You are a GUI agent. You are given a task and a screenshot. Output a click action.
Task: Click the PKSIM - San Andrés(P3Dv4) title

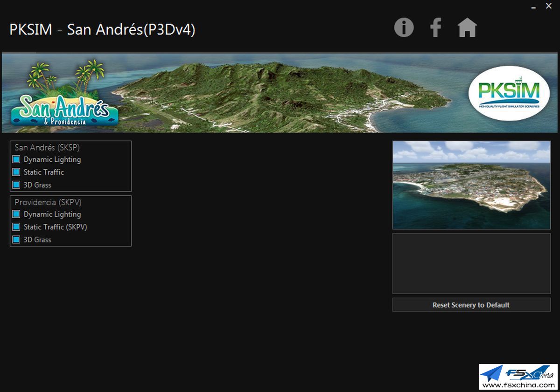(102, 29)
